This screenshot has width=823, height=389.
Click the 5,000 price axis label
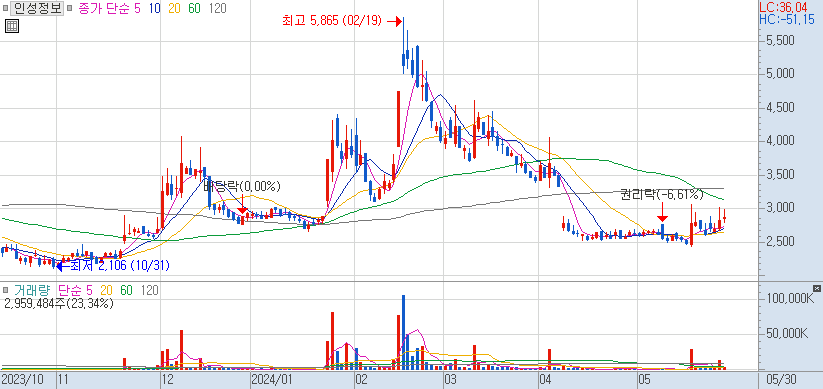click(780, 74)
